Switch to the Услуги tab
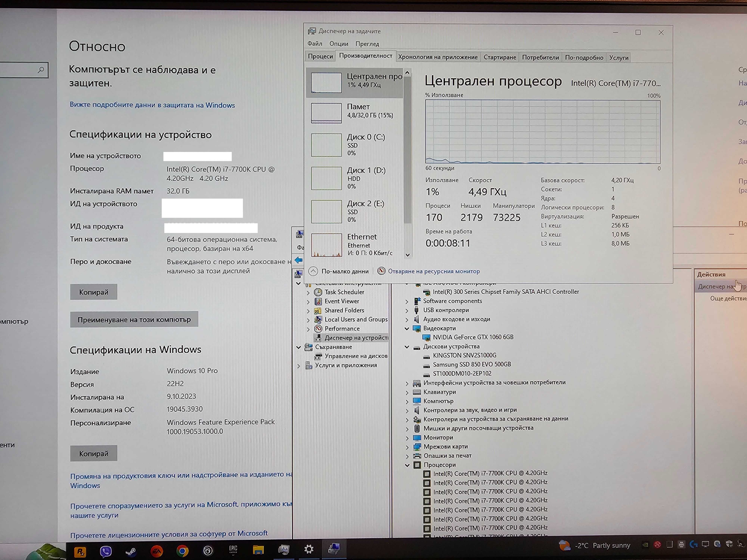 (x=619, y=58)
